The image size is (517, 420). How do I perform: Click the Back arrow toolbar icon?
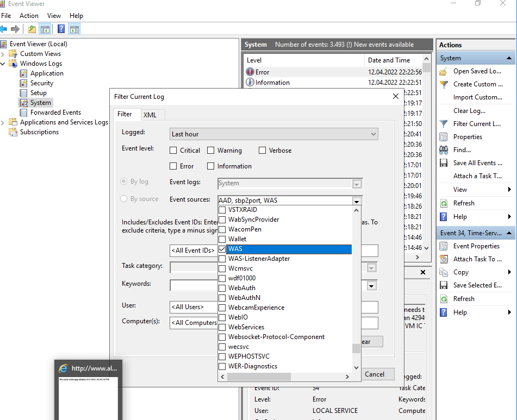pos(4,29)
